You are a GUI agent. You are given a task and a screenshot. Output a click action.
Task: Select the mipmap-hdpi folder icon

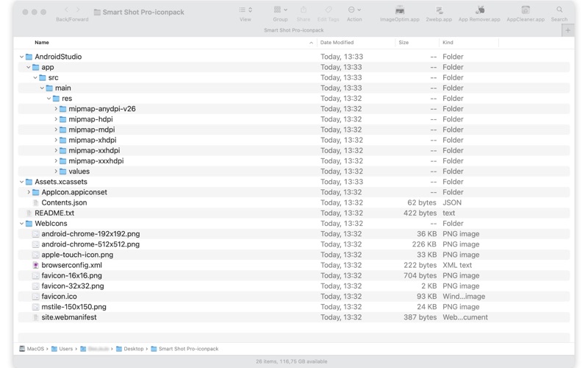62,119
